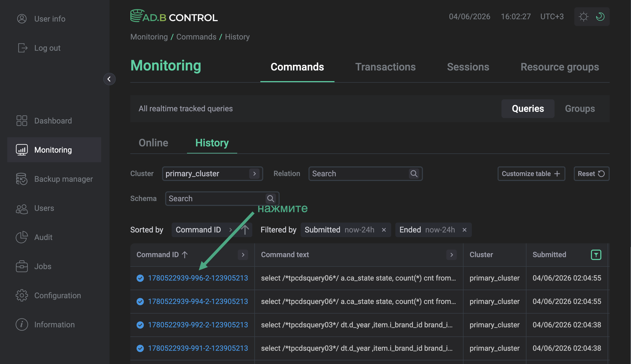This screenshot has height=364, width=631.
Task: Click the Customize table button
Action: [x=531, y=174]
